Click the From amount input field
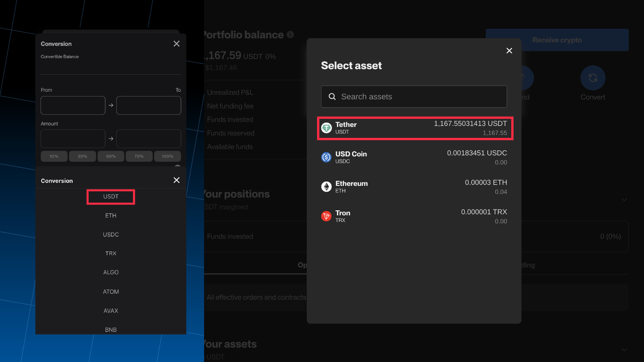This screenshot has width=644, height=362. (73, 139)
